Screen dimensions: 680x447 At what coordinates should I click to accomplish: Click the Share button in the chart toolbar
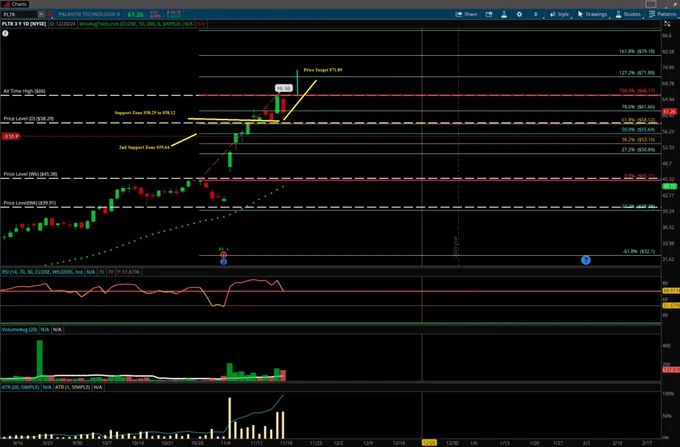(466, 14)
